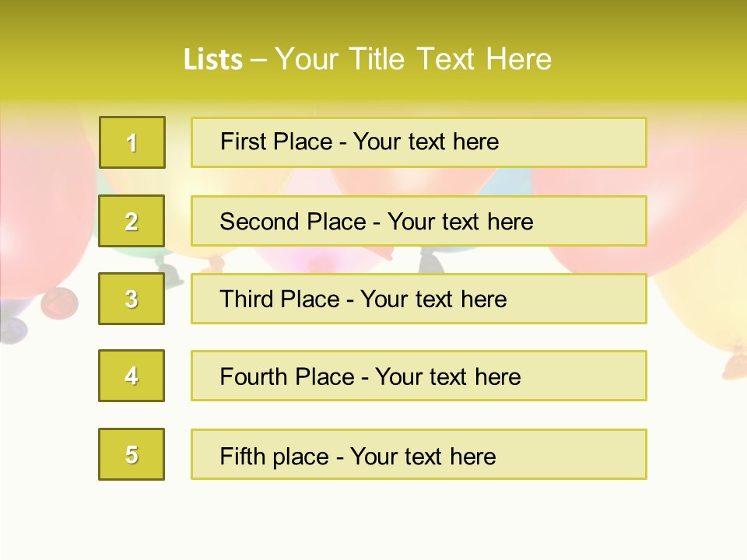
Task: Select the "Fourth Place" text bar
Action: click(419, 376)
